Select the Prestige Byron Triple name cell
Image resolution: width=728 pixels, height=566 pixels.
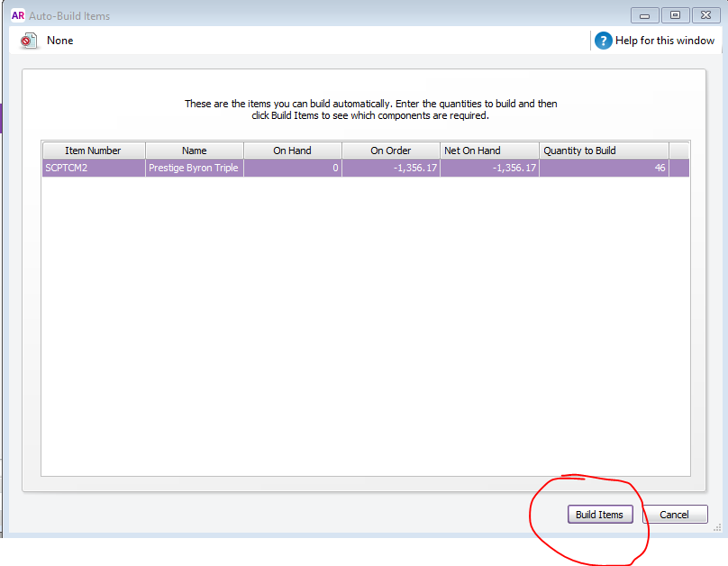194,168
